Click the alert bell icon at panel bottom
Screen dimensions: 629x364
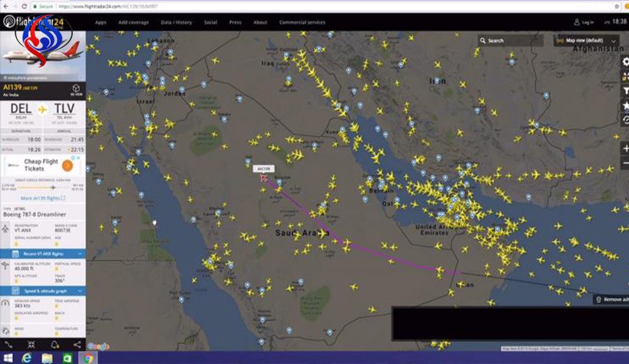[x=54, y=344]
